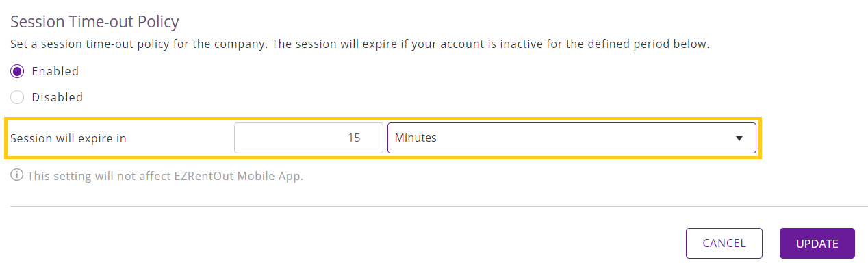Image resolution: width=868 pixels, height=271 pixels.
Task: Click the word Minutes inside the combo box
Action: pyautogui.click(x=416, y=138)
